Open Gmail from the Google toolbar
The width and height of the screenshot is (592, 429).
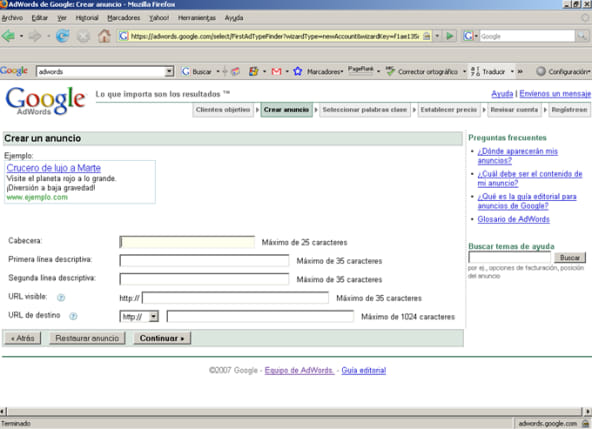point(277,71)
